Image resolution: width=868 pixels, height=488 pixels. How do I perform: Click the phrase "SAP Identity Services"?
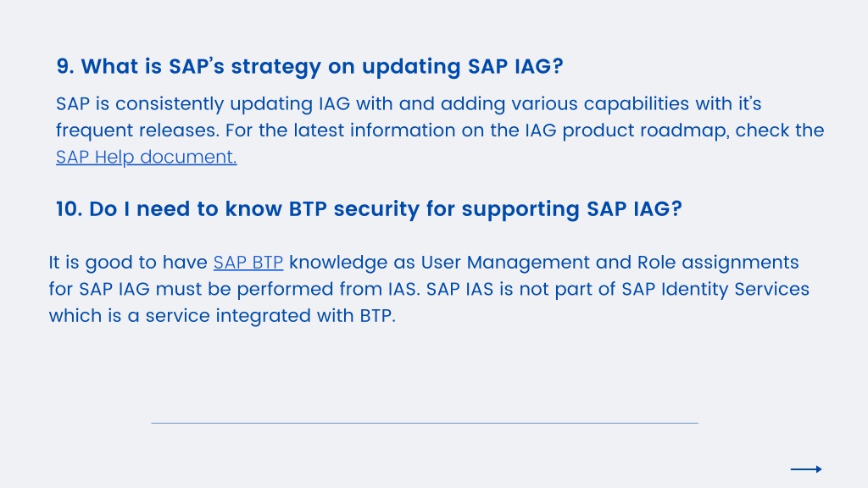coord(715,290)
